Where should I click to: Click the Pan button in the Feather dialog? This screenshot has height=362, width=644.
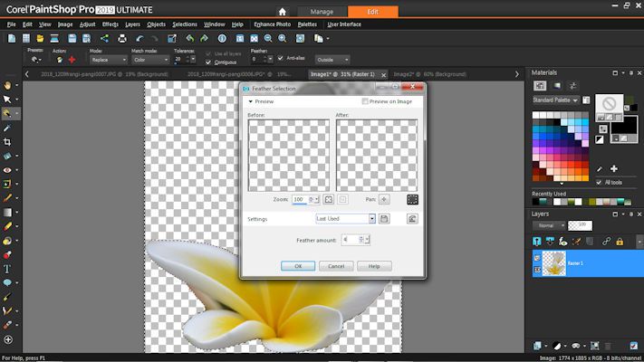(x=384, y=199)
